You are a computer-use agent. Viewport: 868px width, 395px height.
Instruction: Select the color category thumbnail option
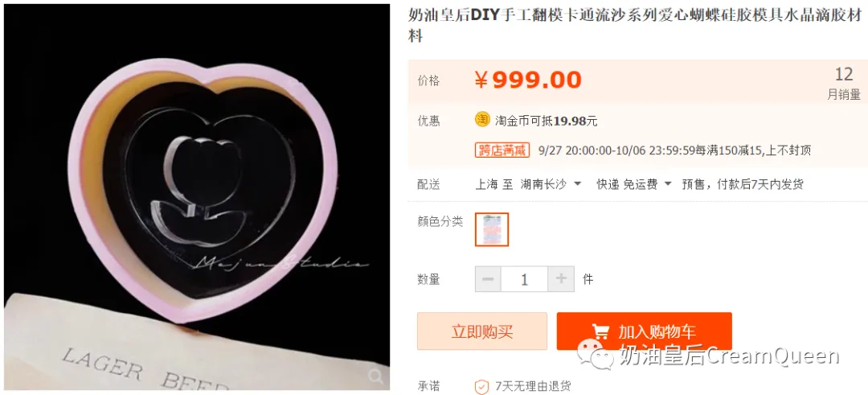tap(492, 229)
